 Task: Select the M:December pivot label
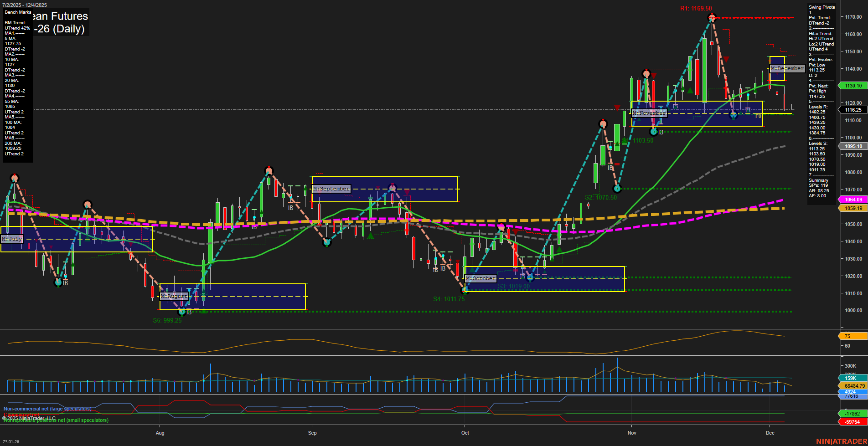(x=786, y=69)
